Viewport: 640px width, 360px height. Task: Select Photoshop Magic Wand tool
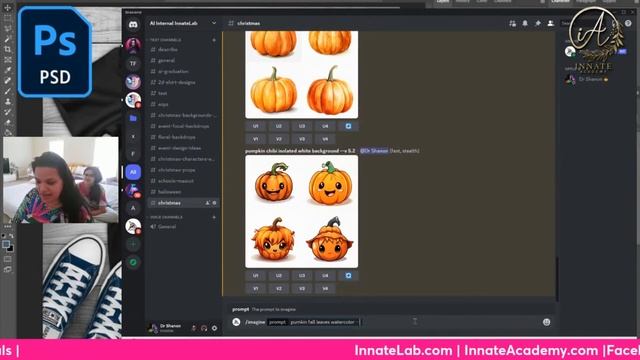[7, 39]
